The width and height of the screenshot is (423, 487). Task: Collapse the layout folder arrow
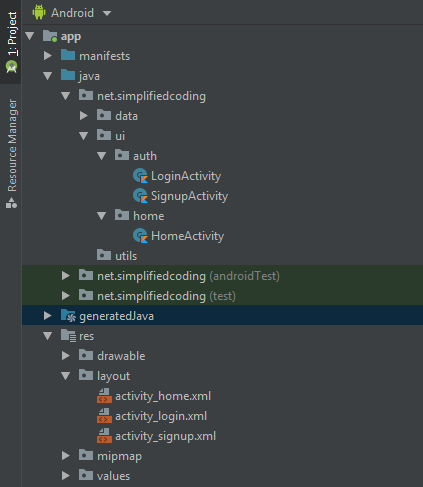pos(66,376)
